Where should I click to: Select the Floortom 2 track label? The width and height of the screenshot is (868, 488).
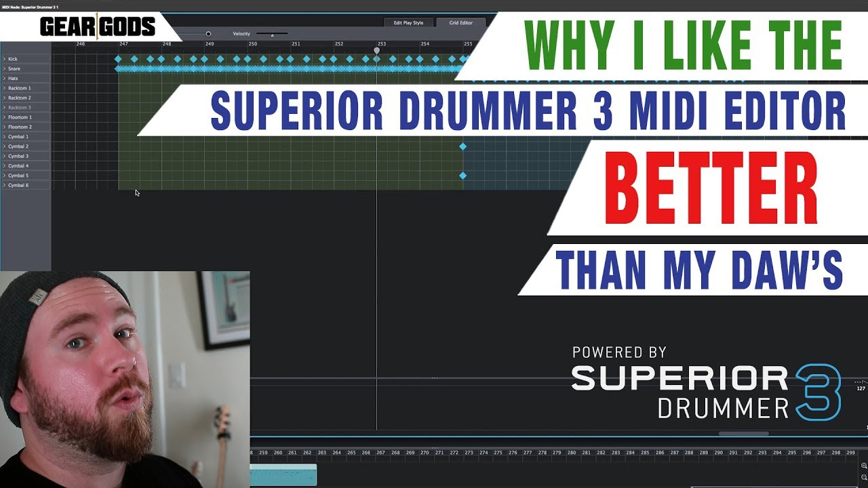(x=20, y=127)
